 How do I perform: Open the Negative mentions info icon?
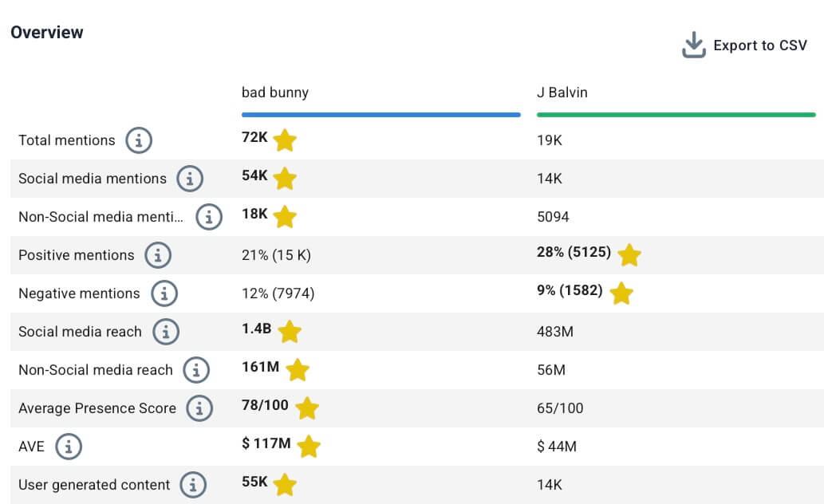coord(166,293)
